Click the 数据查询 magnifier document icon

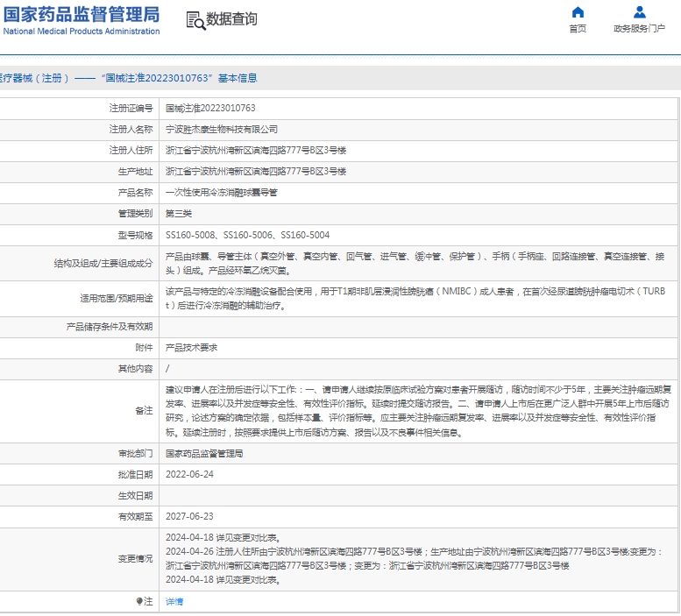195,20
